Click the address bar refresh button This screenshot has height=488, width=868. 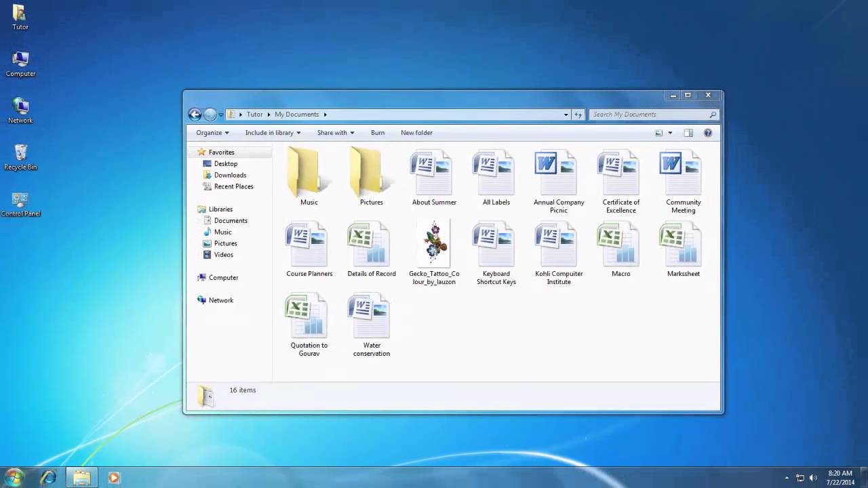pos(578,115)
